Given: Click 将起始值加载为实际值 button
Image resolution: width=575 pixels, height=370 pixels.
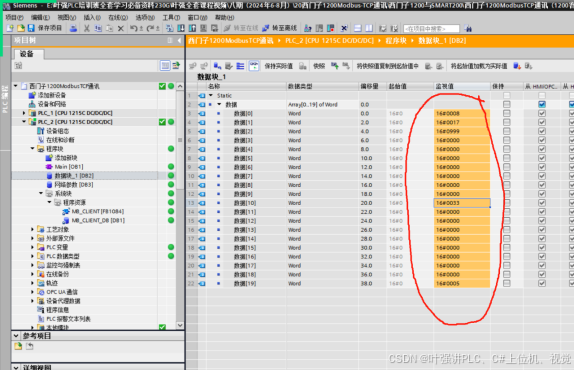Looking at the screenshot, I should tap(479, 66).
